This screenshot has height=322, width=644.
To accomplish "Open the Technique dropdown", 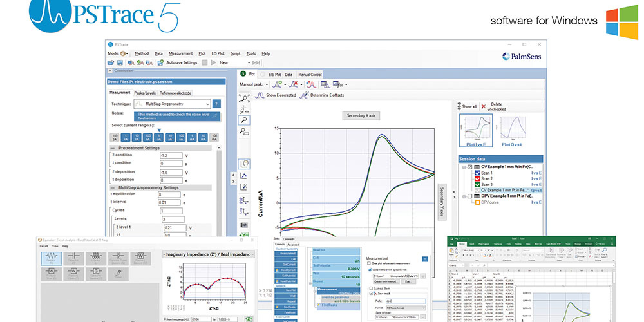I will pos(208,104).
